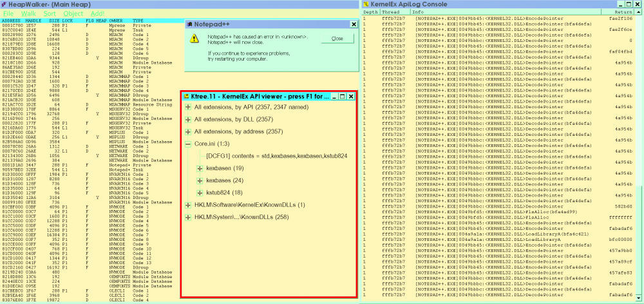Viewport: 644px width, 304px height.
Task: Expand HKLM\Software\KernelEx\KnownDLLs node
Action: [x=188, y=205]
